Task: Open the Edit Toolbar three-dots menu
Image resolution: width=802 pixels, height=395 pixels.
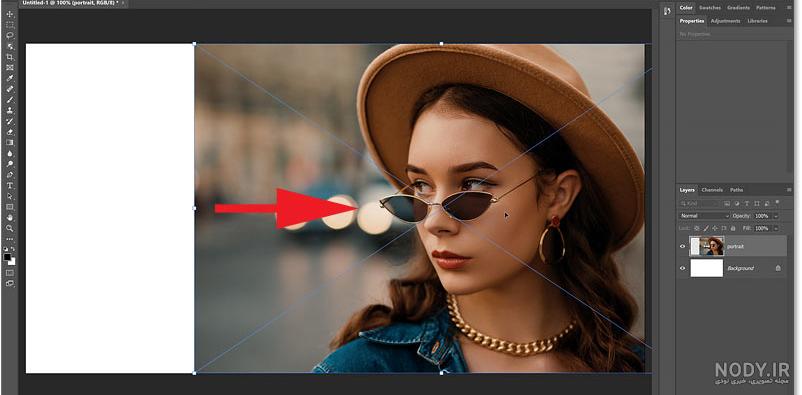Action: 10,239
